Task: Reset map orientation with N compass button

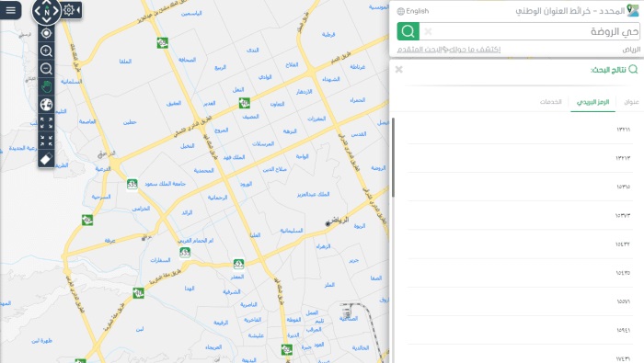Action: (47, 11)
